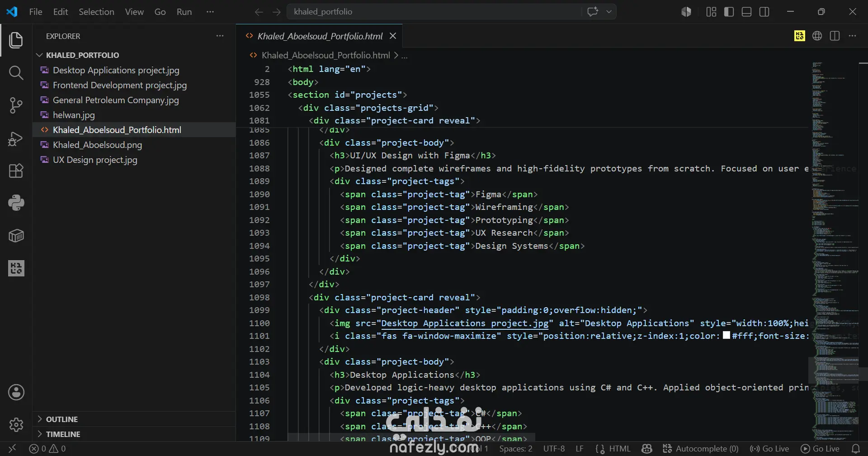Screen dimensions: 868x456
Task: Expand the OUTLINE section
Action: 134,419
